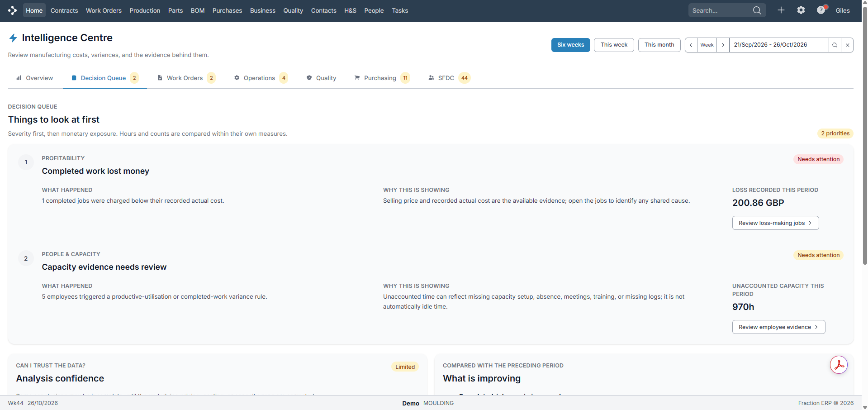Click the 200.86 GBP loss value
The width and height of the screenshot is (868, 410).
(758, 203)
